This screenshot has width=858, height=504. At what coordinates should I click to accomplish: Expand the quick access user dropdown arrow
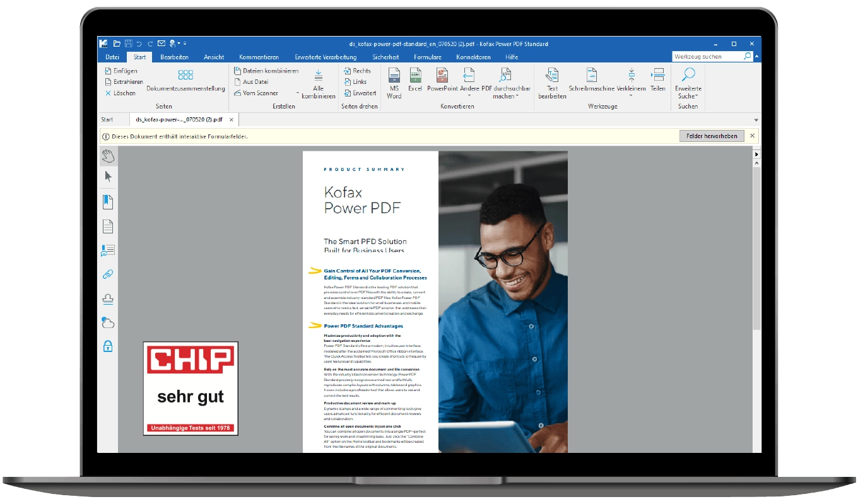[x=179, y=44]
